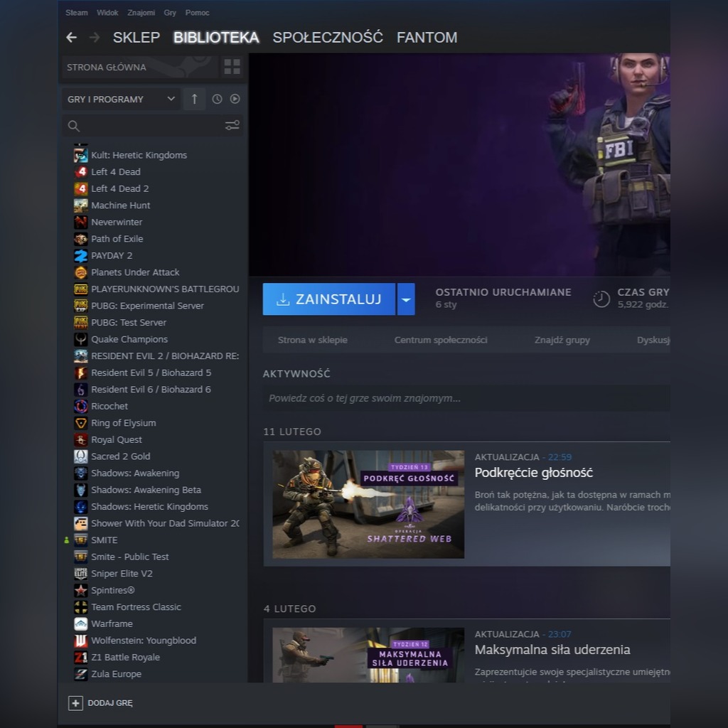Click the Z1 Battle Royale icon
728x728 pixels.
coord(81,657)
